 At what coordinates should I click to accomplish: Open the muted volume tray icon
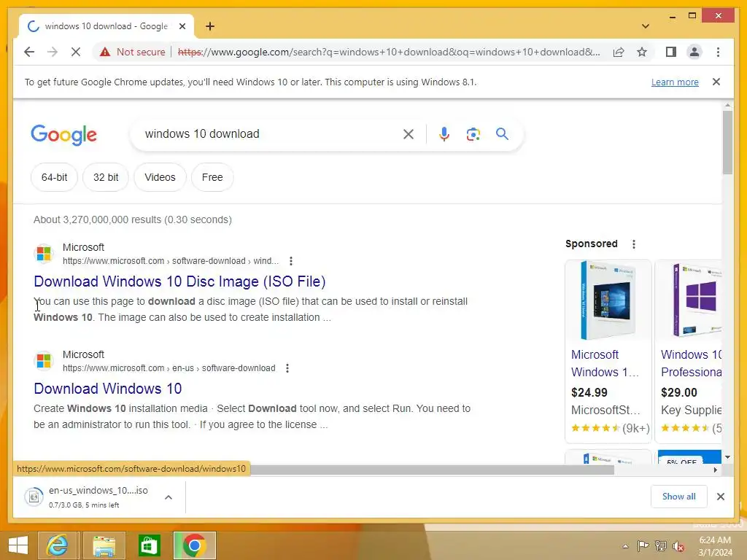pos(678,546)
